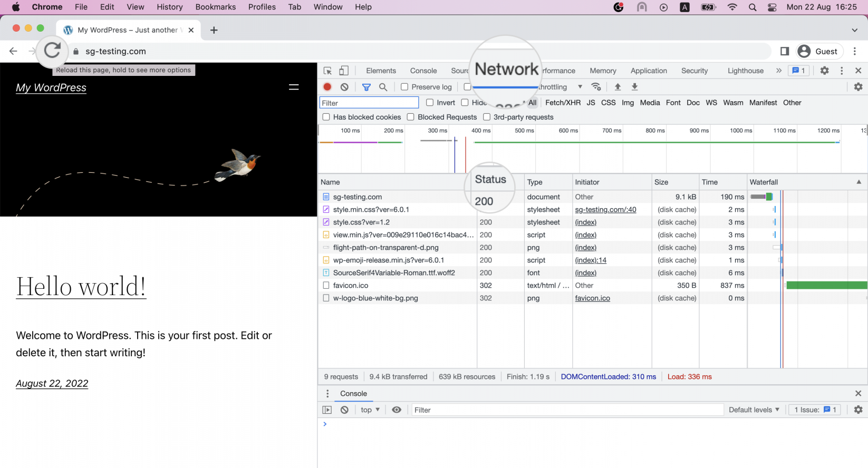Sort by the Waterfall column arrow
The image size is (868, 468).
pos(859,182)
